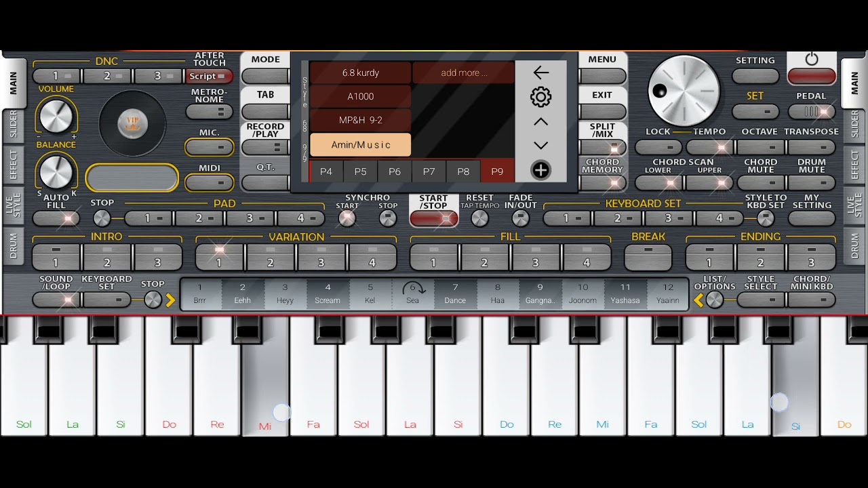Add a new style with the plus icon
The height and width of the screenshot is (488, 868).
tap(540, 170)
